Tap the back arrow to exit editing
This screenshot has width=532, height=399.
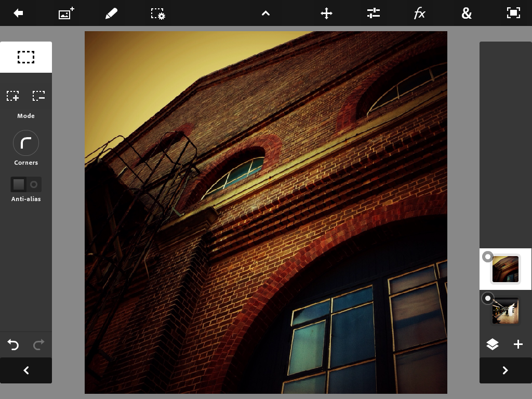(x=18, y=14)
